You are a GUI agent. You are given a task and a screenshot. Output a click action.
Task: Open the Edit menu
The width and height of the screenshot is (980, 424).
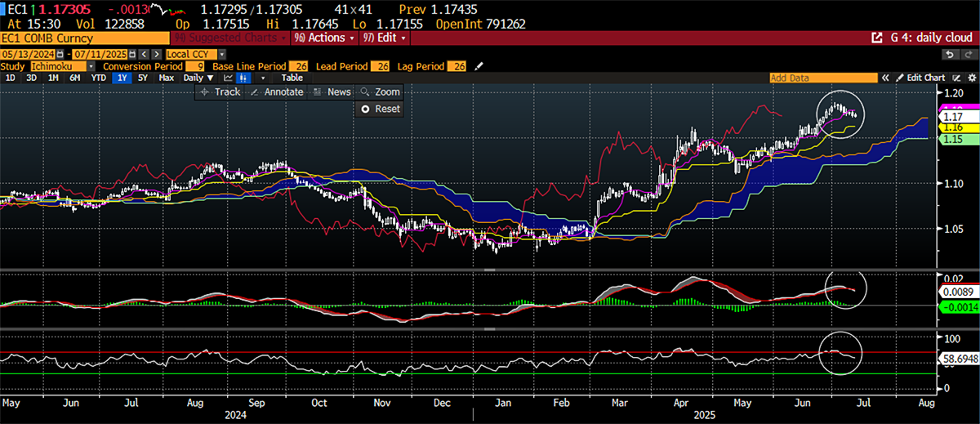(x=383, y=38)
